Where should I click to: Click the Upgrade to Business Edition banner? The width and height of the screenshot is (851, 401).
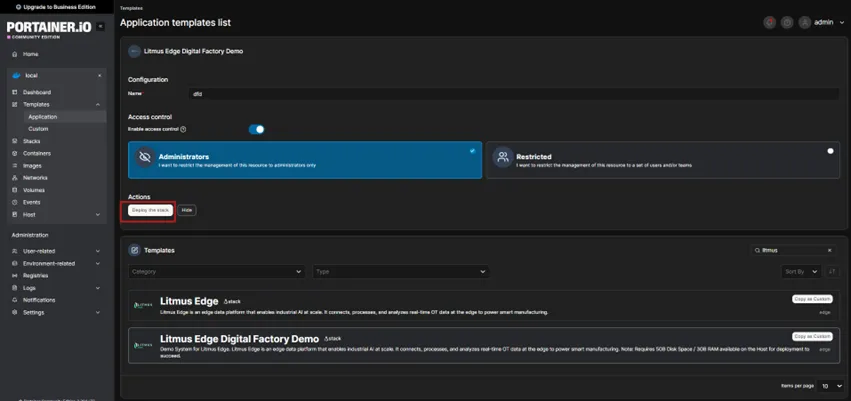click(56, 7)
